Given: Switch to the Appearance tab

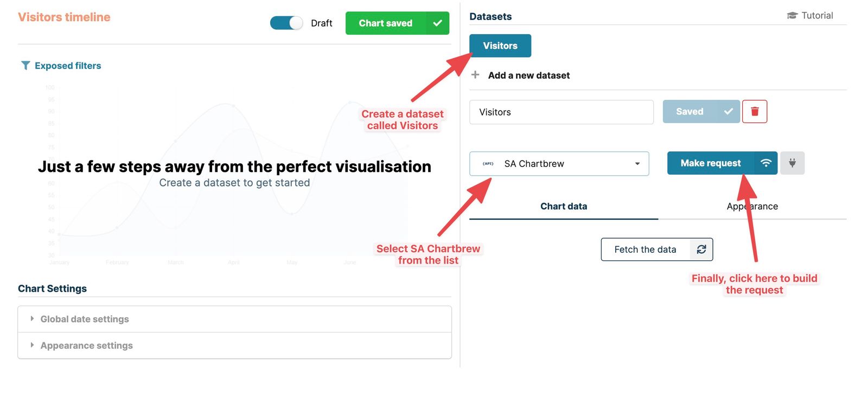Looking at the screenshot, I should [752, 206].
